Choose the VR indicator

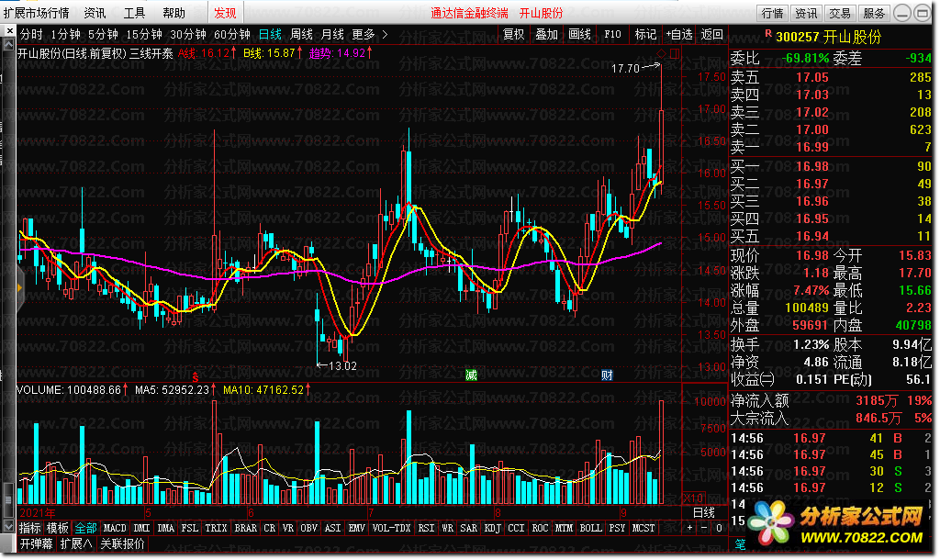pos(288,528)
